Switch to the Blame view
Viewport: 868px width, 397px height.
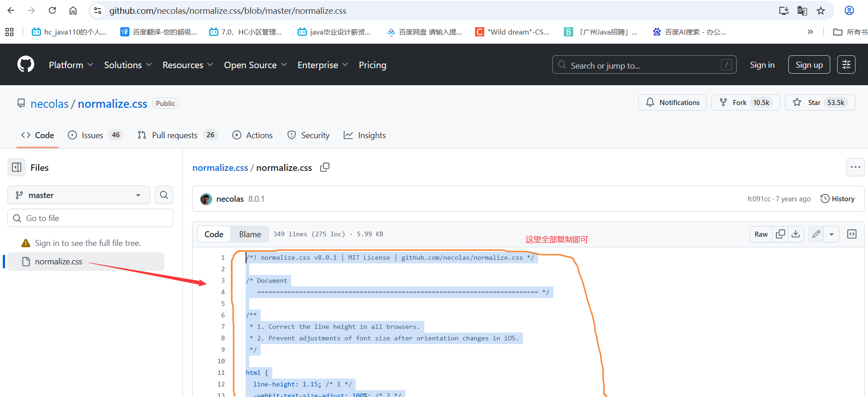tap(250, 234)
